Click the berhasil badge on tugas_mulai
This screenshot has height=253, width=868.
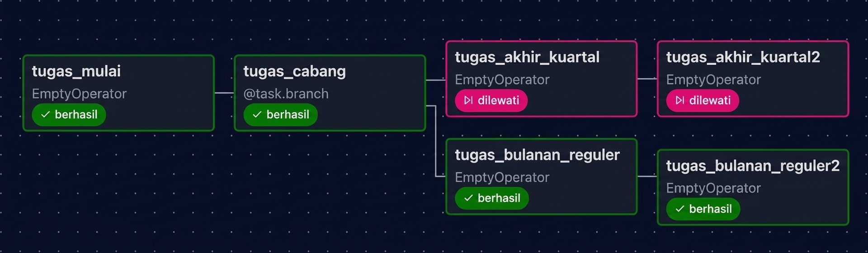69,115
